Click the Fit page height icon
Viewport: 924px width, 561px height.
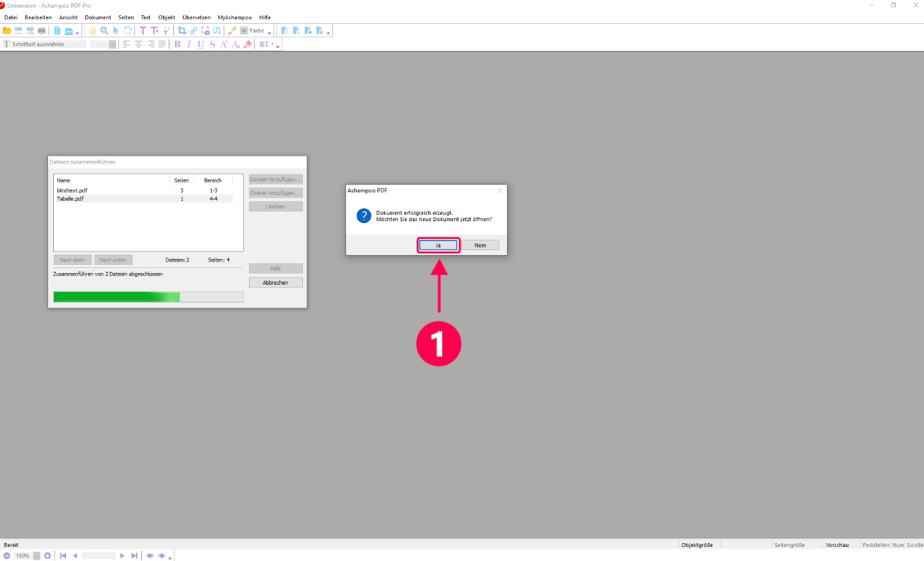tap(57, 31)
